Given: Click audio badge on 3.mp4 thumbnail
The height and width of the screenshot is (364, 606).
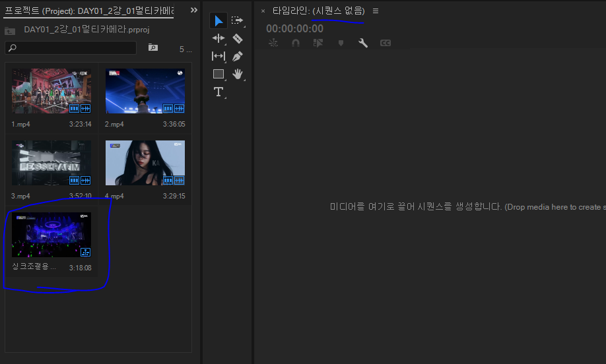Looking at the screenshot, I should pos(85,180).
